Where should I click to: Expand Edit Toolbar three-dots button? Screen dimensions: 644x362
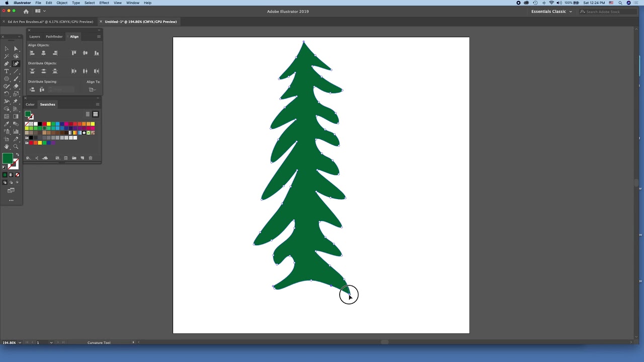pos(11,200)
